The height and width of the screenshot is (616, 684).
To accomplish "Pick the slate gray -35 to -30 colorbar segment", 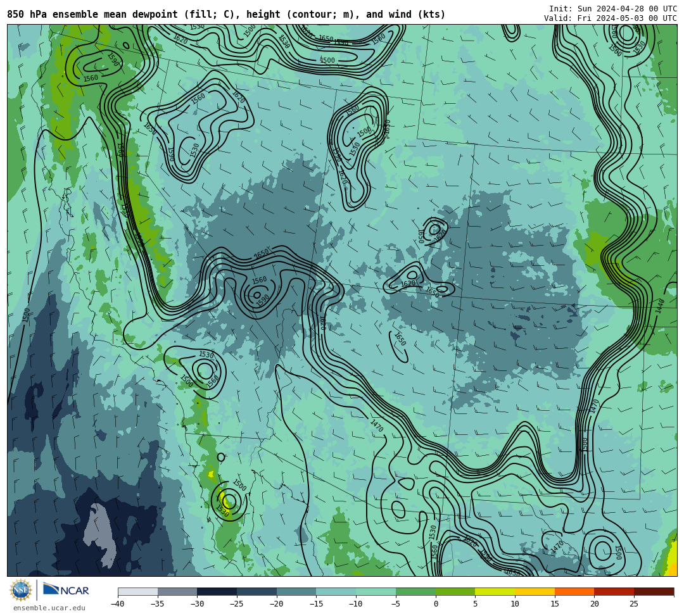I will point(177,591).
